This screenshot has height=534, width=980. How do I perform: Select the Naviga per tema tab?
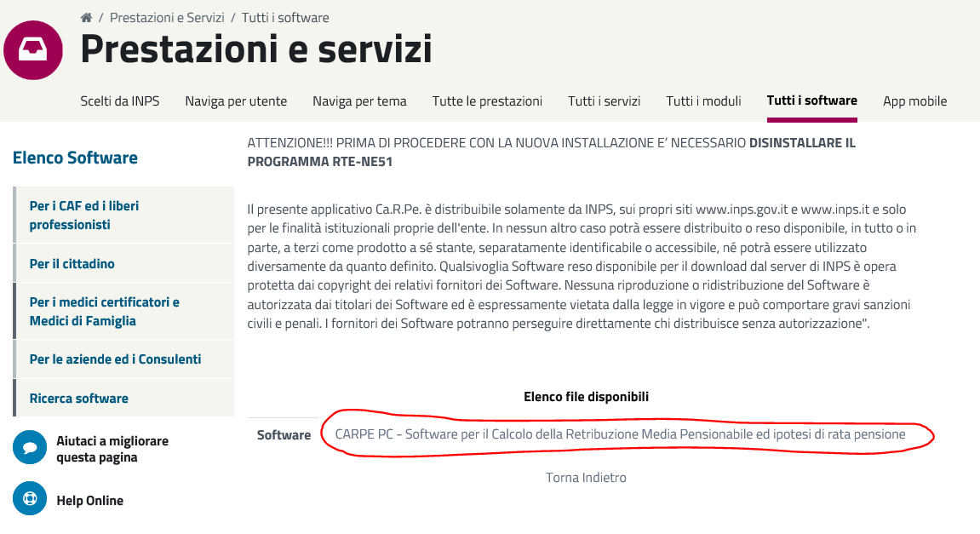pyautogui.click(x=359, y=100)
